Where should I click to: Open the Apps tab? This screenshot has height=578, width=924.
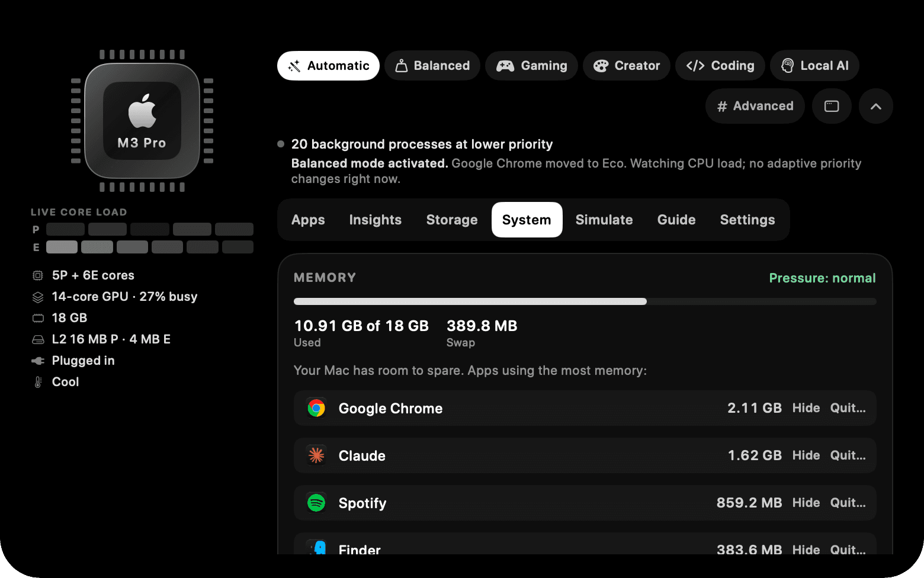tap(308, 220)
